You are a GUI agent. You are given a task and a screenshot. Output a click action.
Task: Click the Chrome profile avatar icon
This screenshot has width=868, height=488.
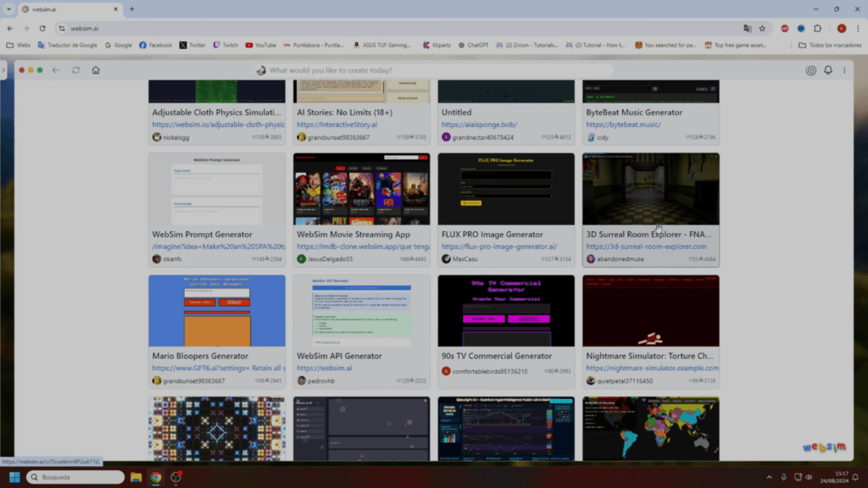click(x=842, y=28)
